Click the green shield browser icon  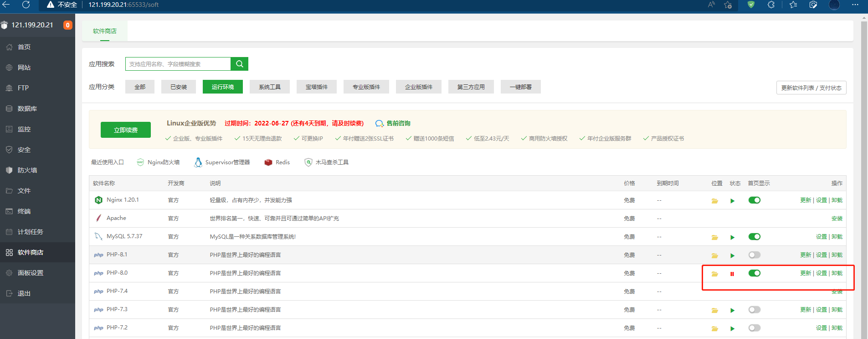751,5
